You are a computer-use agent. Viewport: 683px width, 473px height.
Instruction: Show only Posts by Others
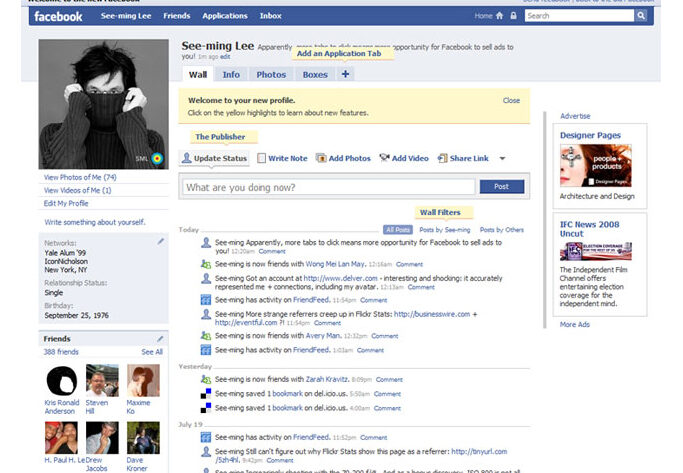point(501,230)
